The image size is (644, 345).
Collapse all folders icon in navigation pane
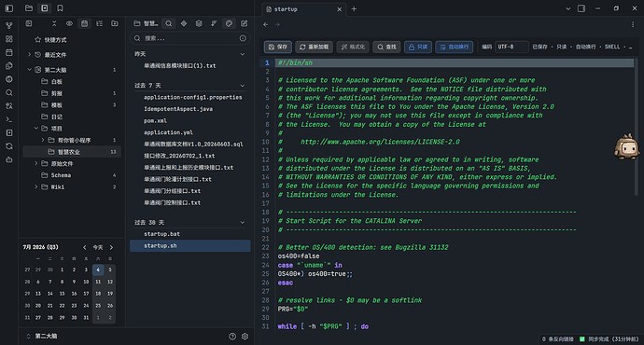coord(54,24)
